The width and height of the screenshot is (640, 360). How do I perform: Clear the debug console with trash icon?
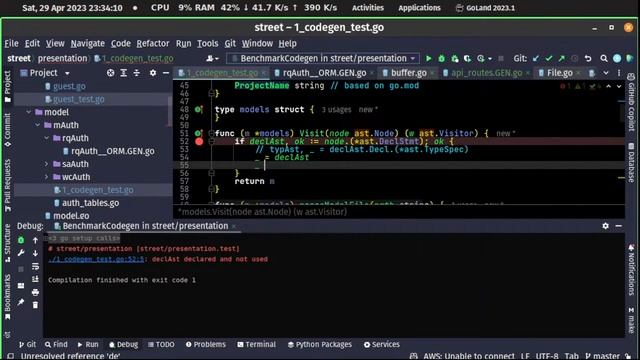tap(36, 305)
